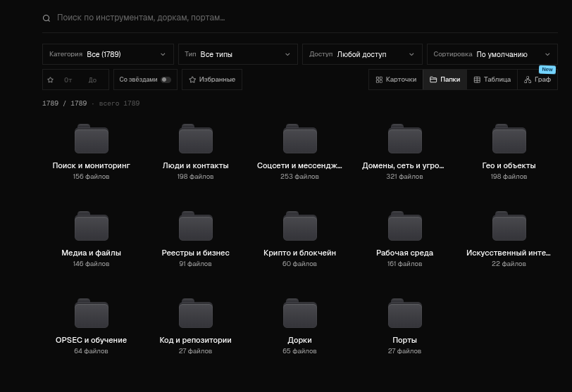Click the 'Медиа и файлы' folder name
Viewport: 572px width, 392px height.
[91, 253]
